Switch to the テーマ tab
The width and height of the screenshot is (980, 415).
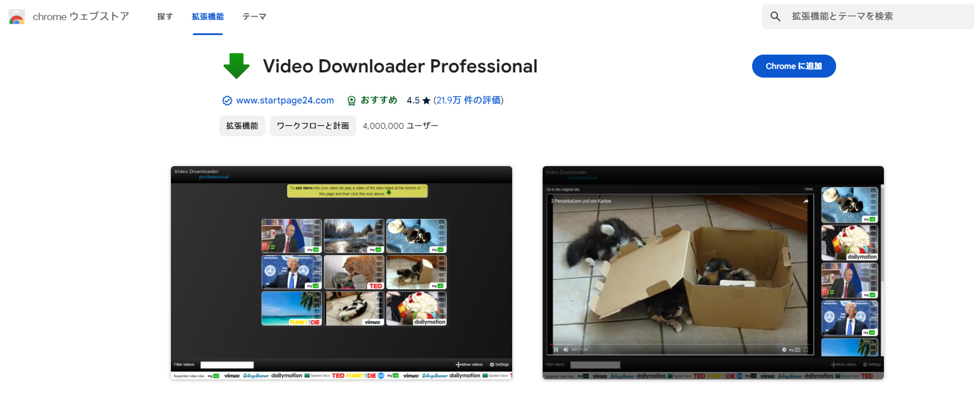click(x=254, y=17)
